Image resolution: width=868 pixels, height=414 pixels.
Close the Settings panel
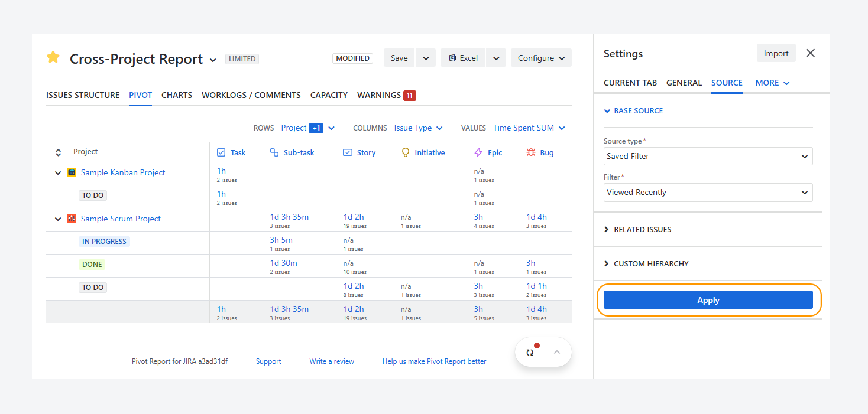811,53
